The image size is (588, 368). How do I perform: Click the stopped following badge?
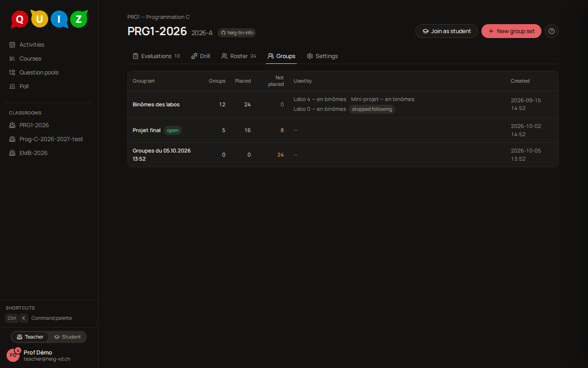(x=372, y=109)
